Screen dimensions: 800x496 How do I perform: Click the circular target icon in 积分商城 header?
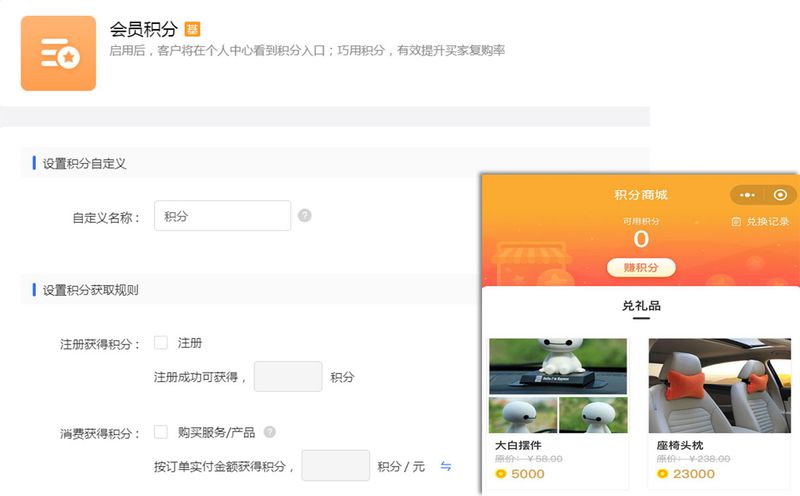click(x=780, y=195)
